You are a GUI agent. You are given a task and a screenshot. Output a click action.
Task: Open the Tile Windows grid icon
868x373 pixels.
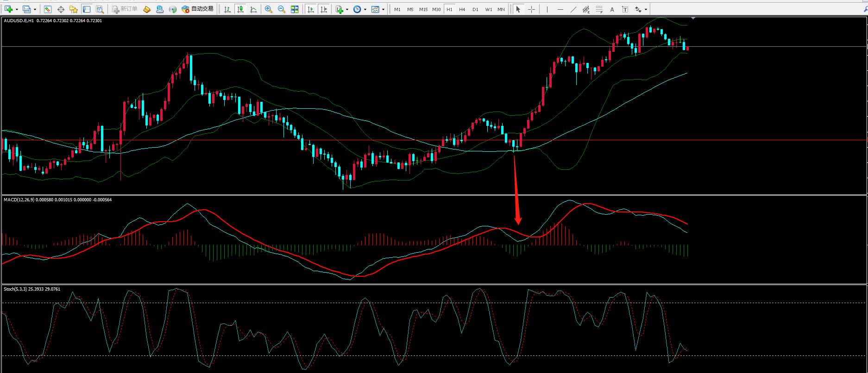point(295,9)
